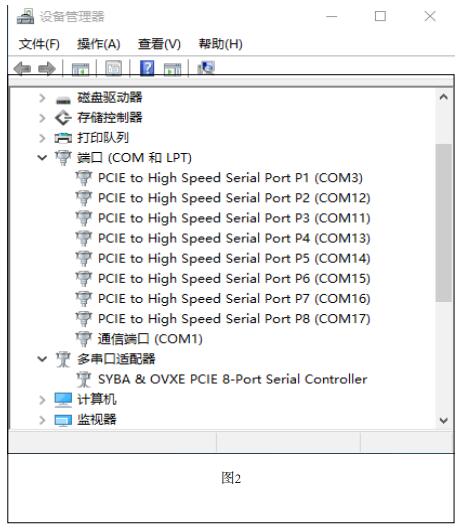The width and height of the screenshot is (461, 529).
Task: Open the blue Help question mark icon
Action: tap(147, 68)
